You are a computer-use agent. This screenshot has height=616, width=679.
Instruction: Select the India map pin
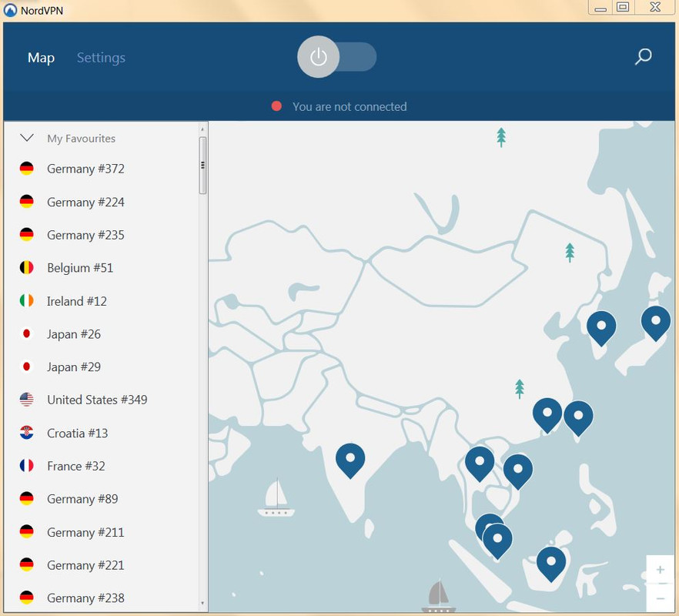point(350,460)
